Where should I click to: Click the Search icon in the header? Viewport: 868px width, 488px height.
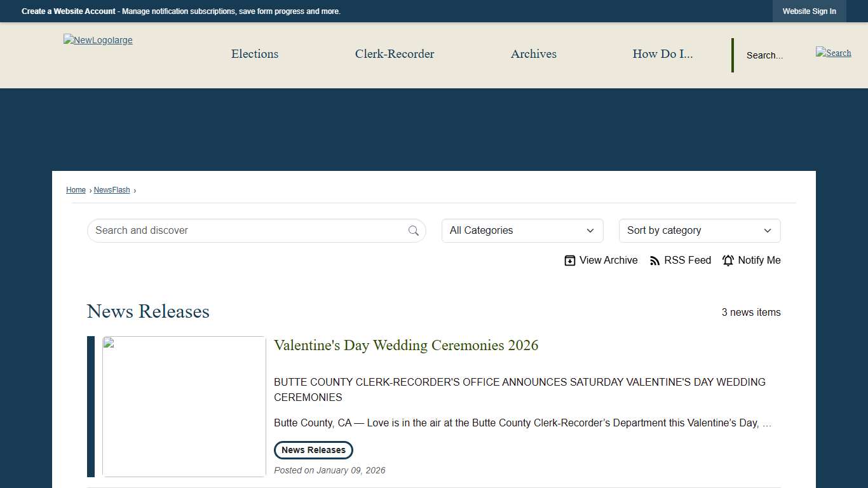pos(833,53)
